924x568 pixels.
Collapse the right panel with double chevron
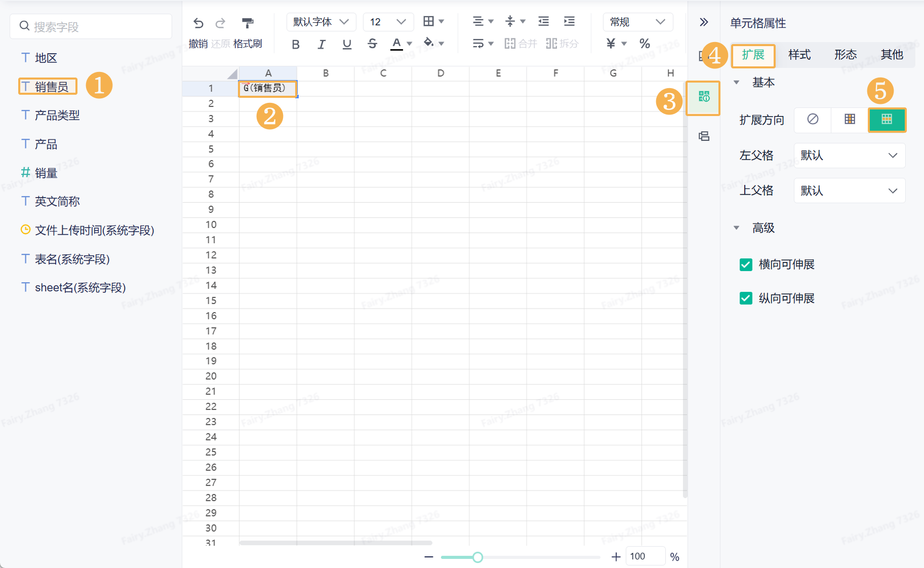704,22
